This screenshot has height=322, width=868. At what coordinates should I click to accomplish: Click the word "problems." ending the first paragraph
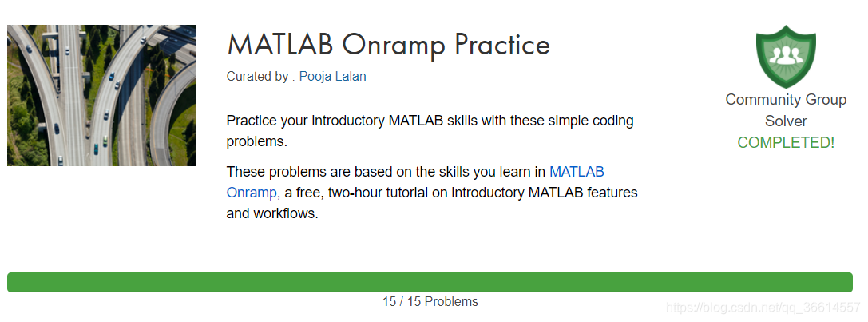click(x=256, y=142)
